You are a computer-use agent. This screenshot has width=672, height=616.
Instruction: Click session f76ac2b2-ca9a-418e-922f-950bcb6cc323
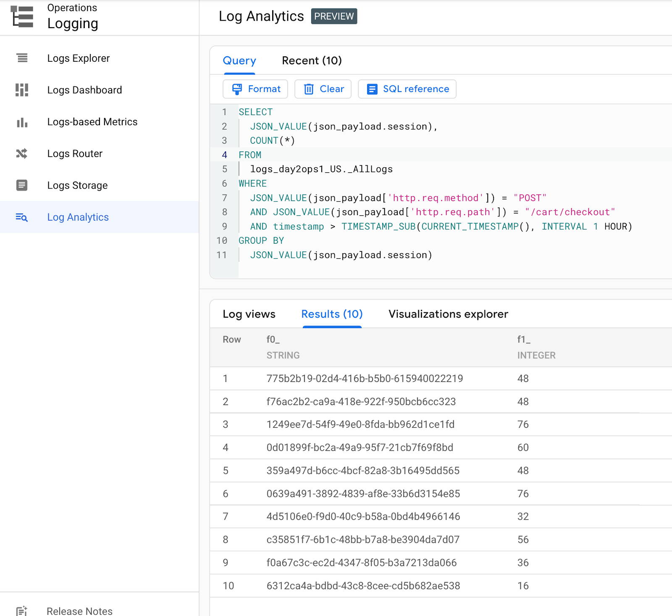[x=361, y=402]
